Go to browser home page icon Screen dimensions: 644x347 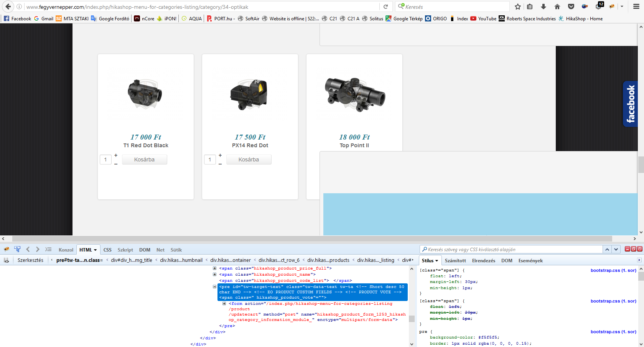557,7
